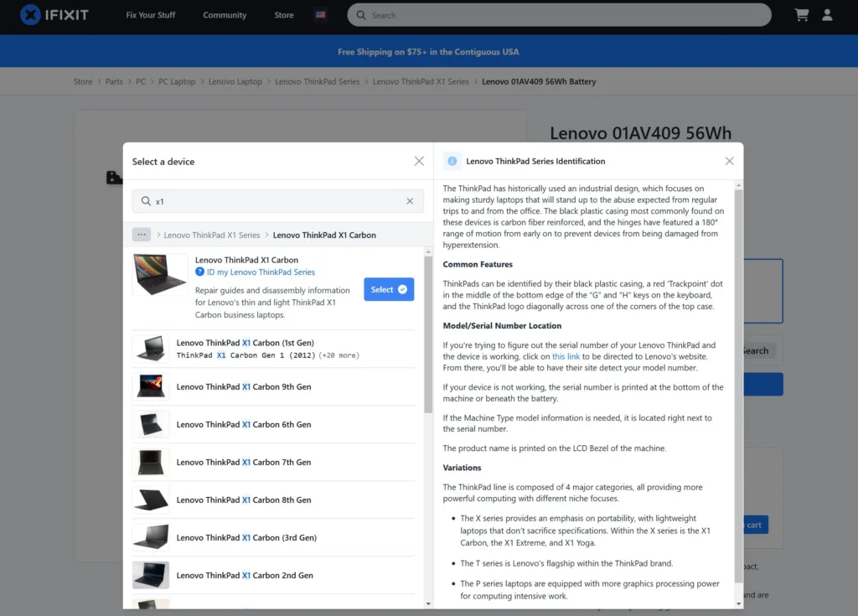The width and height of the screenshot is (858, 616).
Task: Go to Parts in page breadcrumb
Action: point(114,81)
